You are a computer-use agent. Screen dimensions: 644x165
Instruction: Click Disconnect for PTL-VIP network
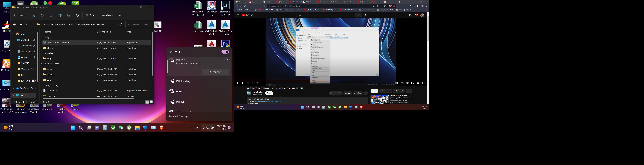click(x=215, y=72)
